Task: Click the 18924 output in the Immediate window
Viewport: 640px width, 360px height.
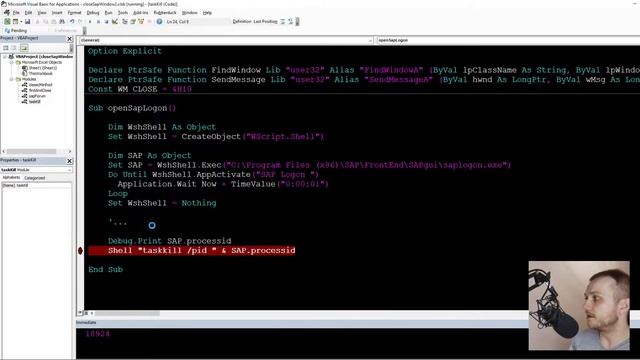Action: click(x=98, y=334)
